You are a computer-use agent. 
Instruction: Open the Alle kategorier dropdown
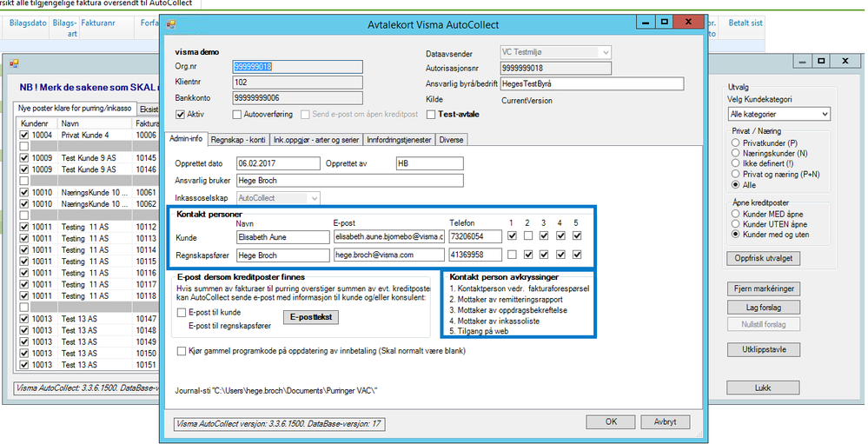(x=779, y=114)
